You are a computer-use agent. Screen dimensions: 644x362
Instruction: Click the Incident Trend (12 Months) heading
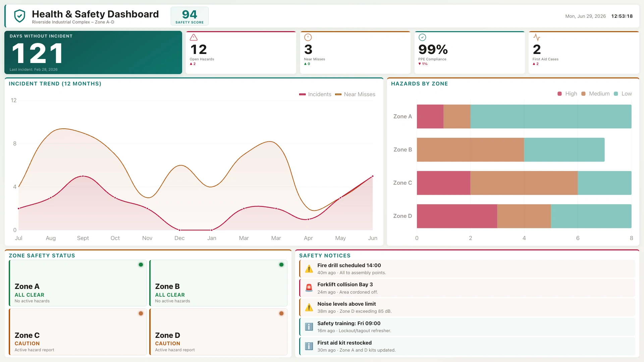(55, 84)
